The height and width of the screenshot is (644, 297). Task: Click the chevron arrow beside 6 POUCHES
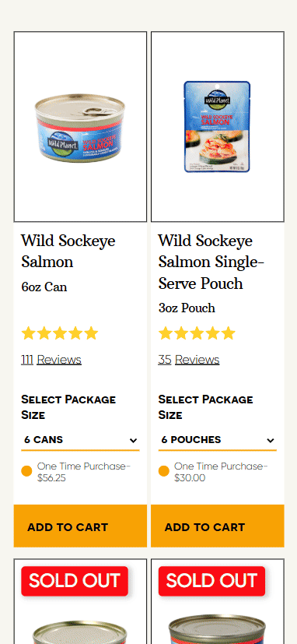coord(270,441)
